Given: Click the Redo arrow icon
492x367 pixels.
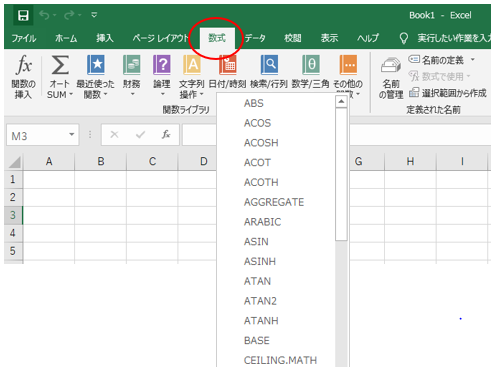Looking at the screenshot, I should 69,15.
